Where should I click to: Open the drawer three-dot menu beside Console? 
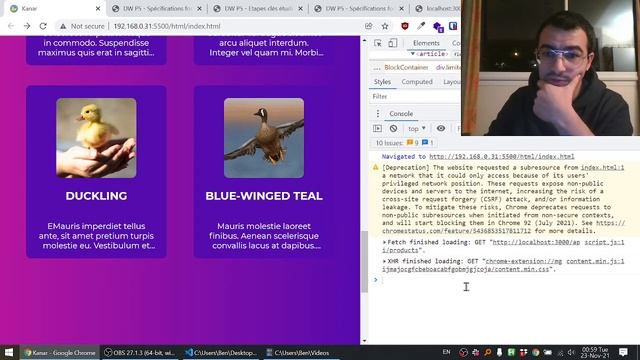click(378, 113)
